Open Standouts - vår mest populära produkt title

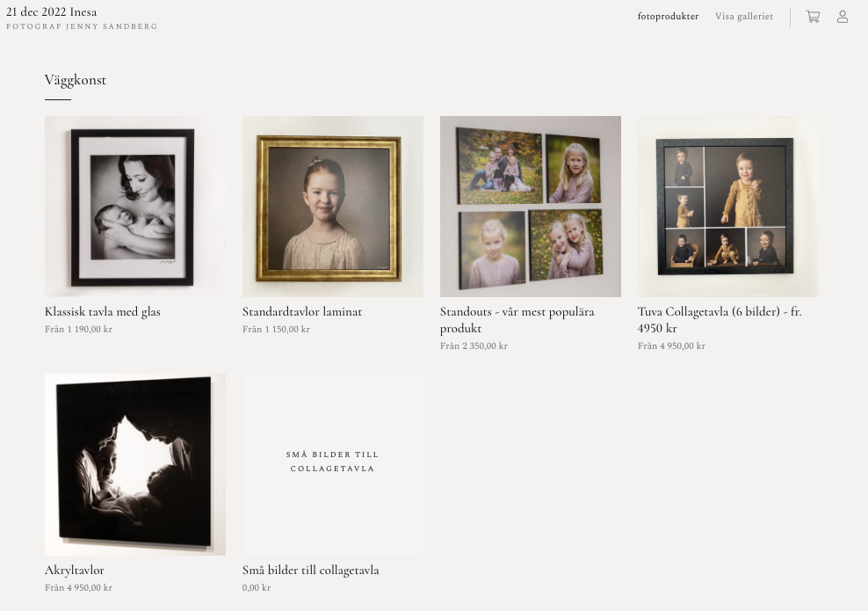coord(517,320)
